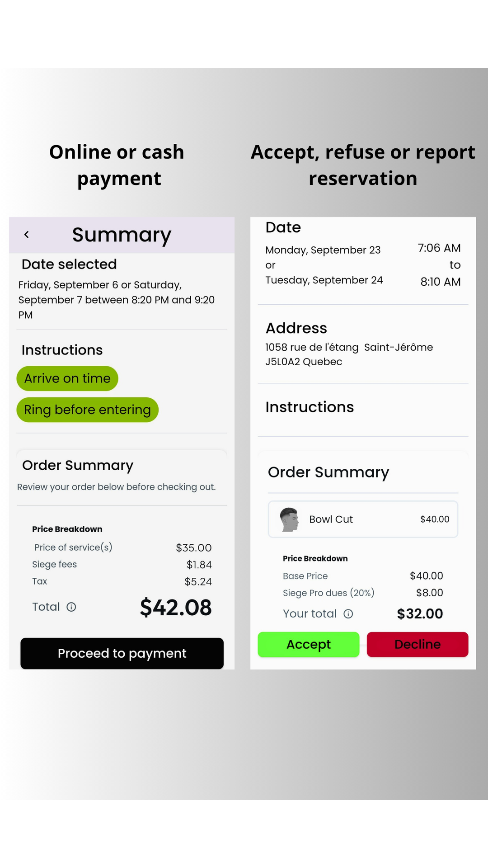Click the Date selected heading
The image size is (488, 868).
click(x=69, y=264)
